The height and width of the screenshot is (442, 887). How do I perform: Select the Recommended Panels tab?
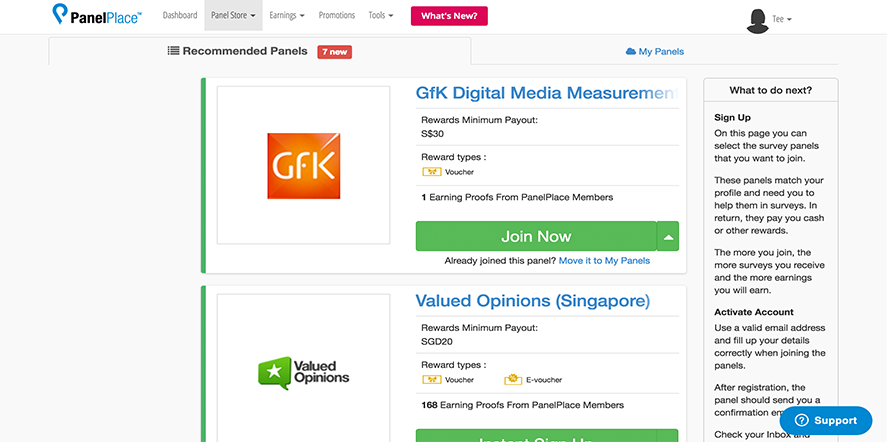260,52
